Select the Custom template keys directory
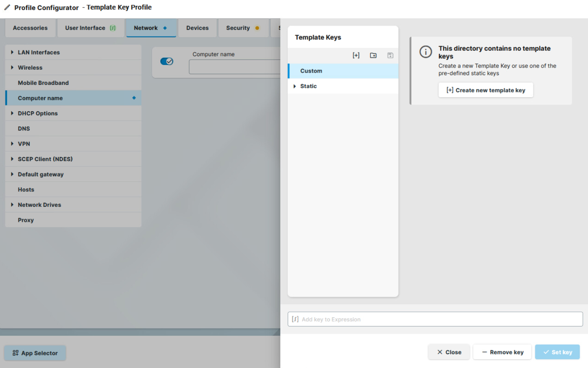The height and width of the screenshot is (368, 588). pyautogui.click(x=311, y=71)
